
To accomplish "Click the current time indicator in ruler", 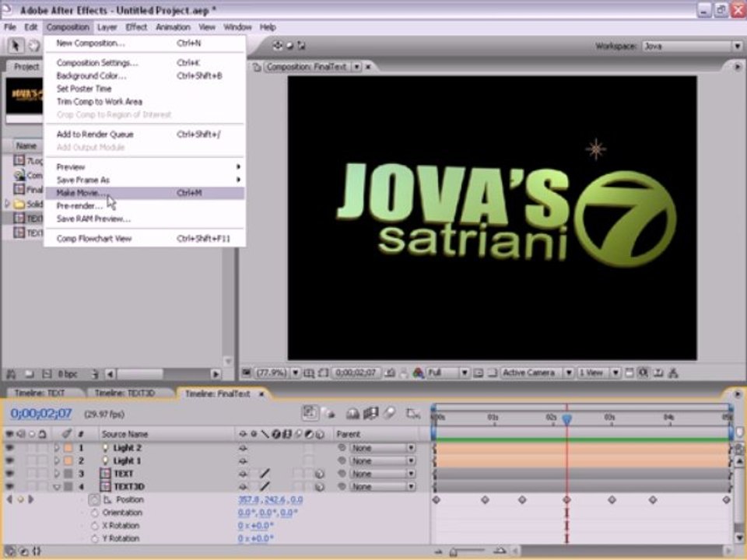I will 566,419.
